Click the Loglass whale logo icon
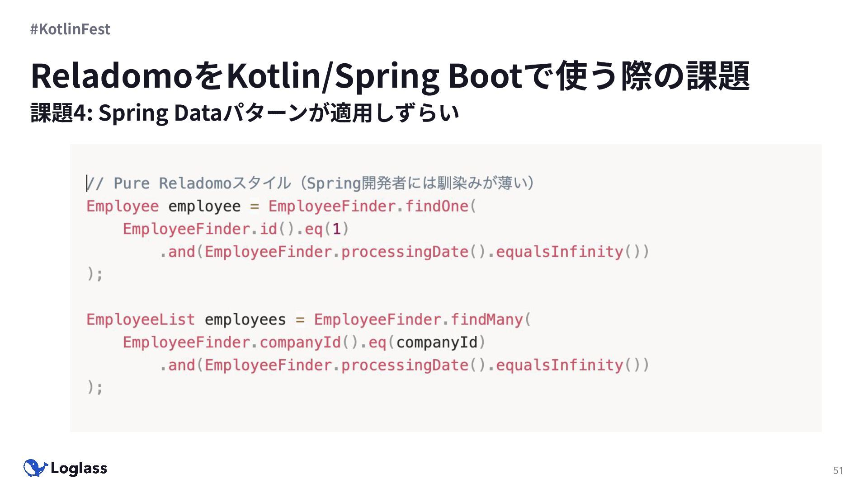The width and height of the screenshot is (868, 488). [35, 468]
